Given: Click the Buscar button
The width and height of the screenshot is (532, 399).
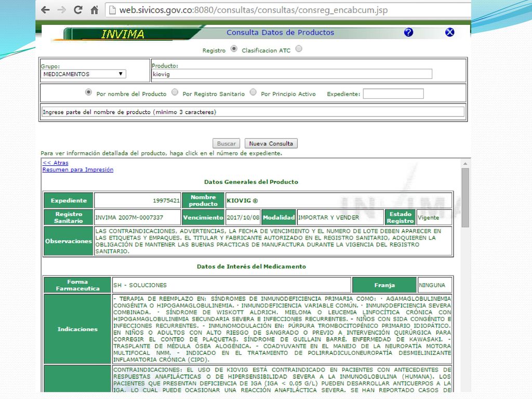Looking at the screenshot, I should coord(227,143).
